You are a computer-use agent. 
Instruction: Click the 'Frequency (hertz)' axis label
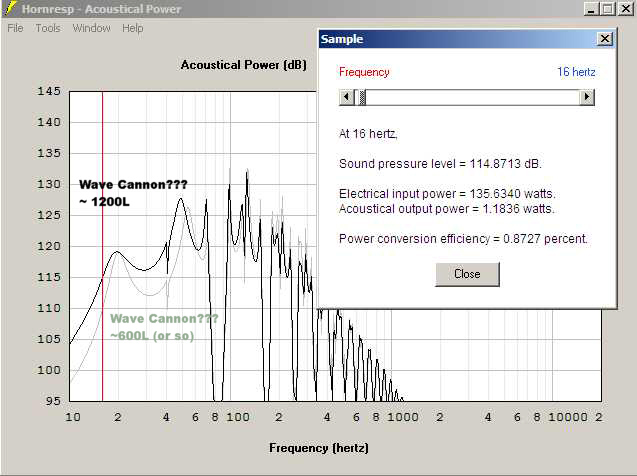click(x=319, y=448)
